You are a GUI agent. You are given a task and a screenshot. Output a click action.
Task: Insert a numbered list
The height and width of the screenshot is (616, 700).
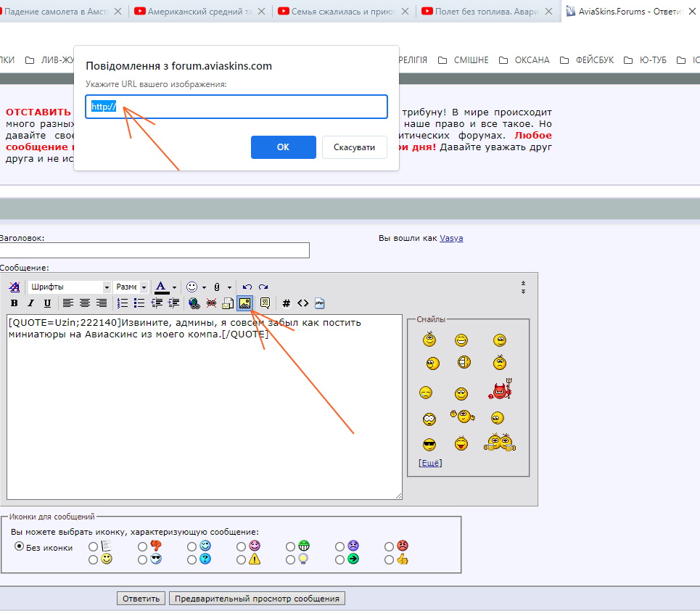(x=123, y=303)
